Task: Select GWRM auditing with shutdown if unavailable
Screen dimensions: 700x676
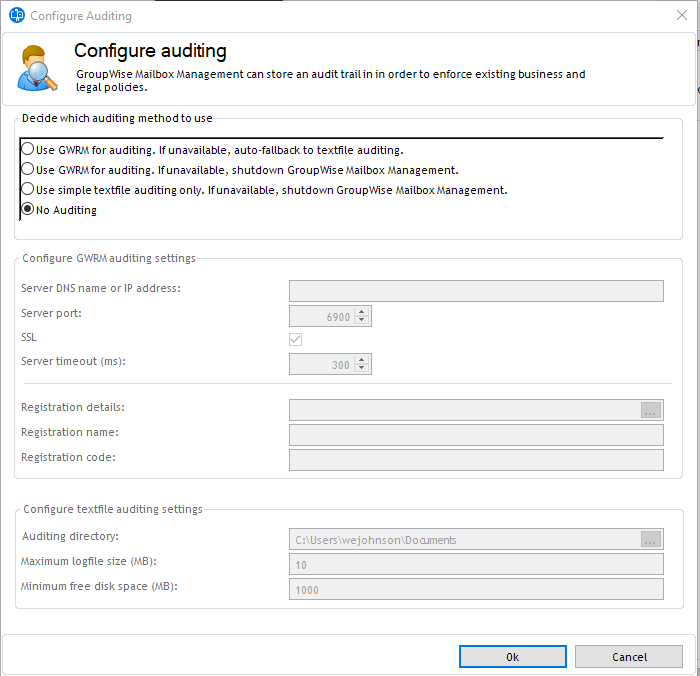Action: (x=28, y=170)
